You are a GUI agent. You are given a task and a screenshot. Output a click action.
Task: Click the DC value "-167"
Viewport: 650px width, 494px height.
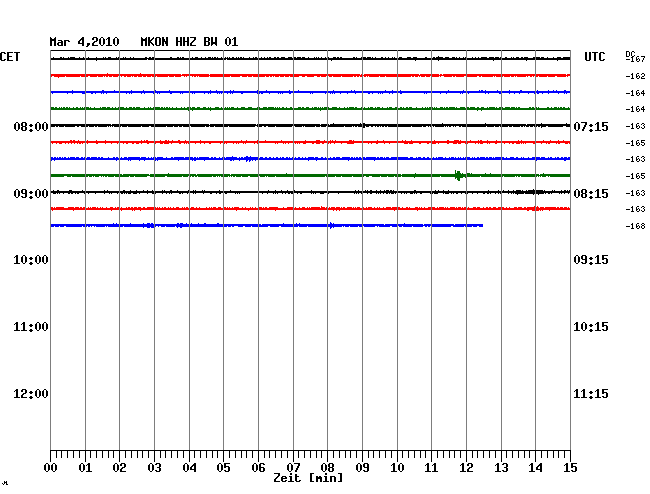636,60
